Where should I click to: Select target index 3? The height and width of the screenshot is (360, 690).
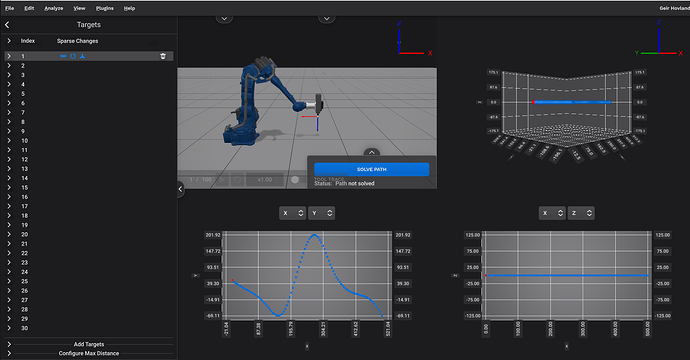click(23, 75)
